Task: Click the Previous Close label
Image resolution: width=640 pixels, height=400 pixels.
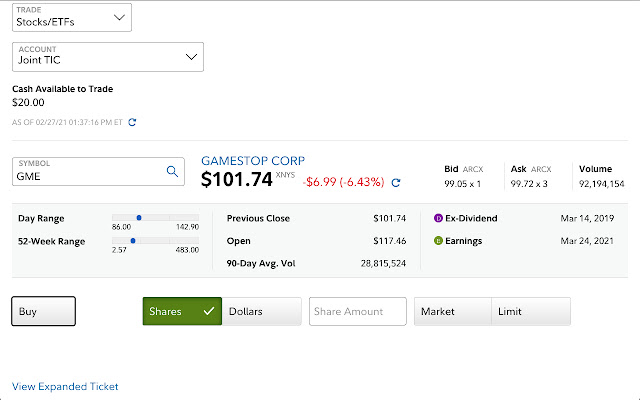Action: click(258, 218)
